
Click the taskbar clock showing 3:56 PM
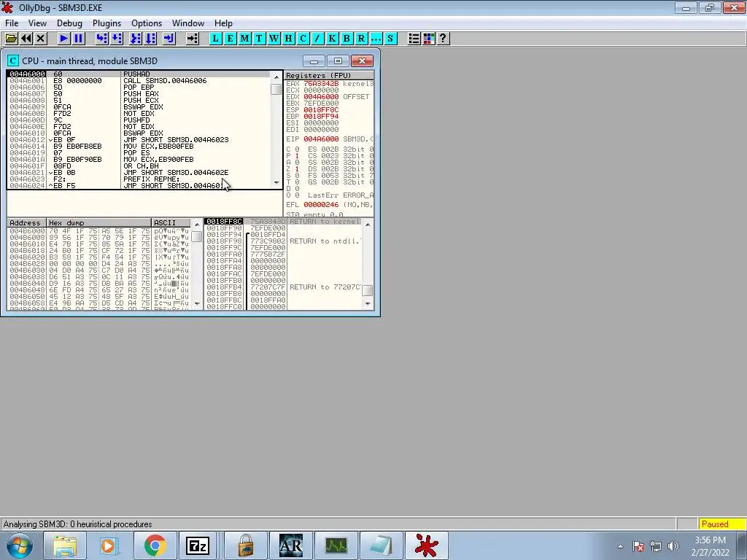click(710, 546)
